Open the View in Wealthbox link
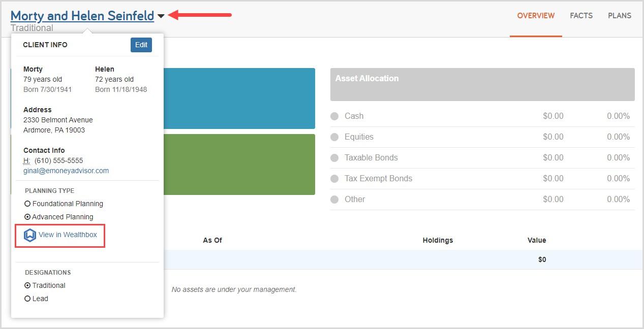 click(x=68, y=235)
